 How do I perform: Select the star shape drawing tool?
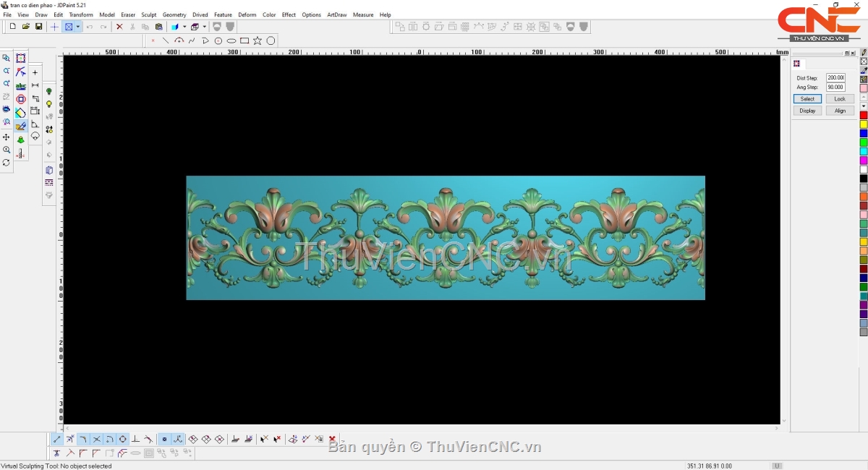(x=258, y=41)
